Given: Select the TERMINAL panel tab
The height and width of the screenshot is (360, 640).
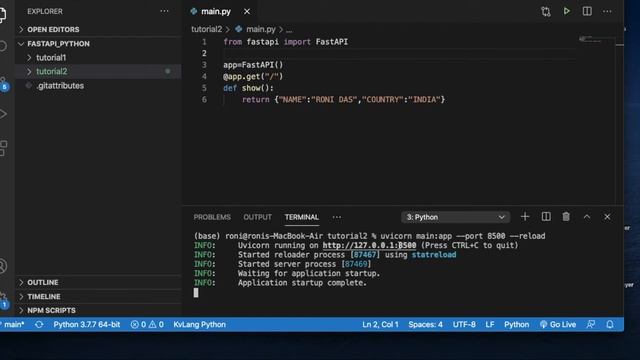Looking at the screenshot, I should pos(302,217).
